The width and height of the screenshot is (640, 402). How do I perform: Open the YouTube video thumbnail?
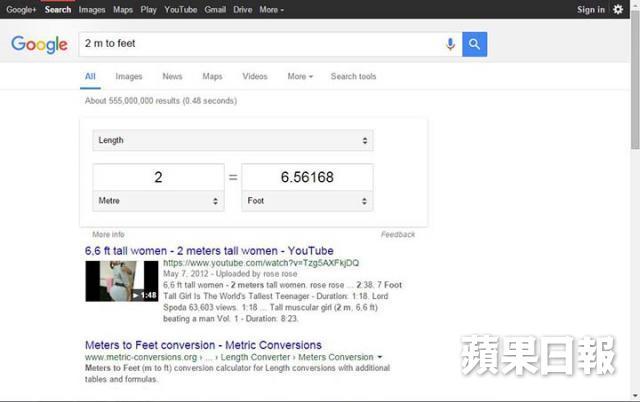122,281
